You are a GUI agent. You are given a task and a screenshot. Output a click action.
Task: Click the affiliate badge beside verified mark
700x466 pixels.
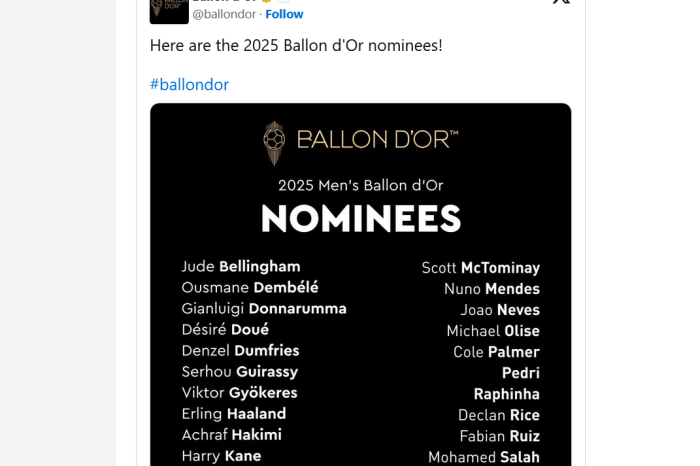[x=284, y=1]
